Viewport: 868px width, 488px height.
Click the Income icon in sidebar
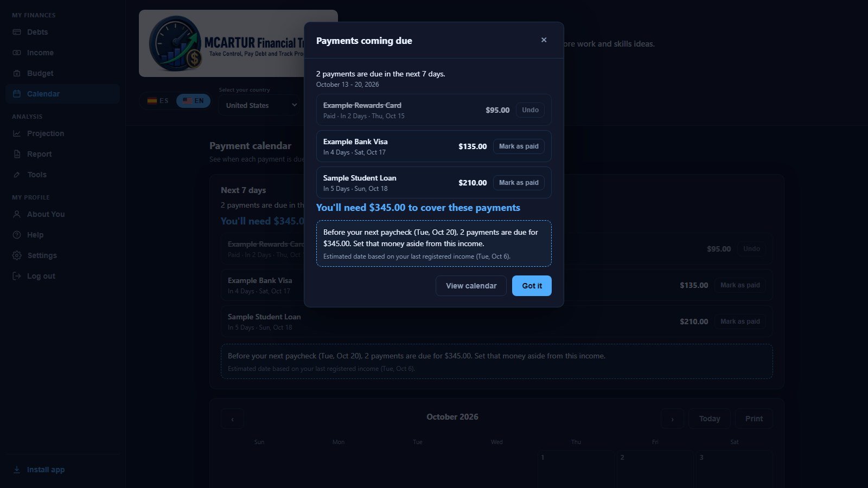pyautogui.click(x=17, y=53)
